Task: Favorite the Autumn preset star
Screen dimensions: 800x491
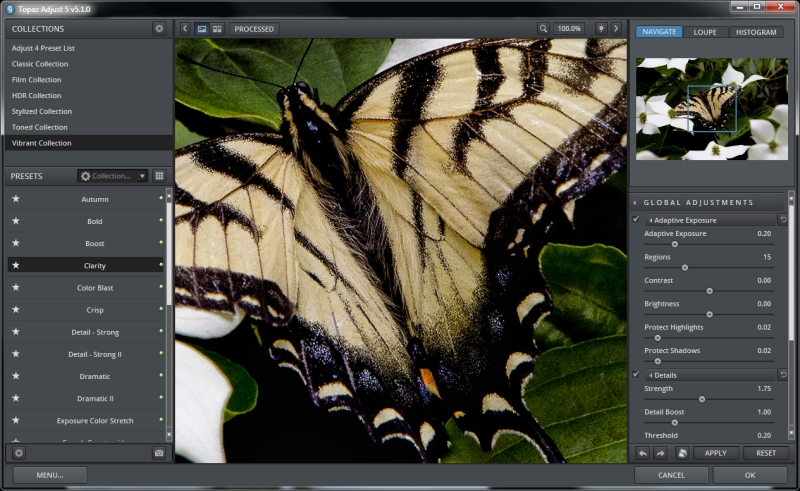Action: coord(16,199)
